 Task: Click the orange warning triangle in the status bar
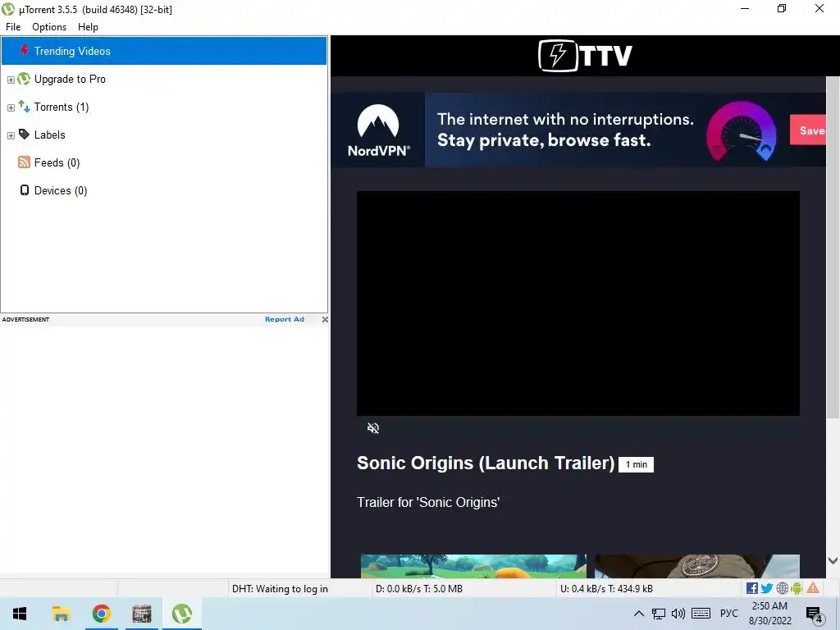[813, 587]
